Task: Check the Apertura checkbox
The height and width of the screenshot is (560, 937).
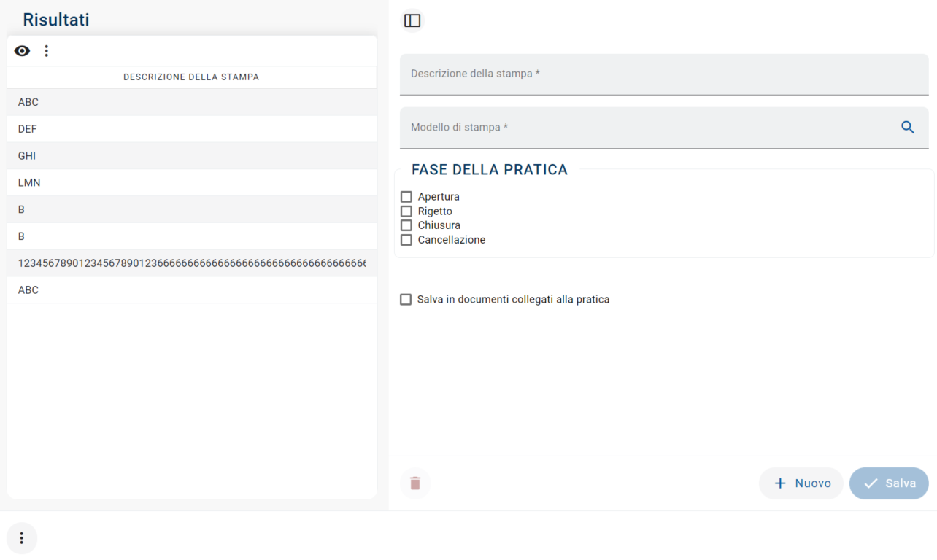Action: pyautogui.click(x=406, y=197)
